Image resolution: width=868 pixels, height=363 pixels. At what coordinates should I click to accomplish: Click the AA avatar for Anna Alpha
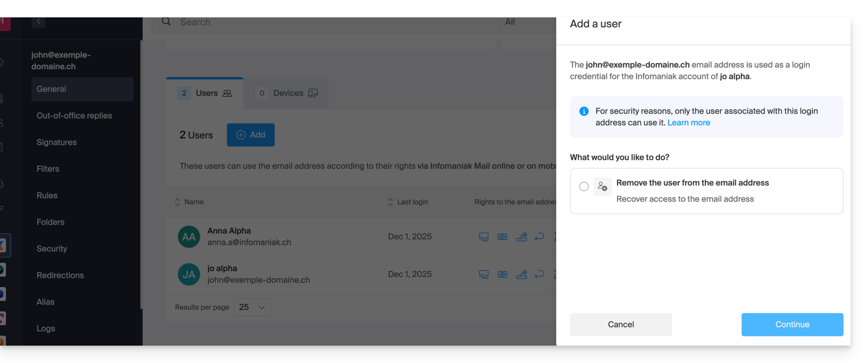[x=189, y=237]
